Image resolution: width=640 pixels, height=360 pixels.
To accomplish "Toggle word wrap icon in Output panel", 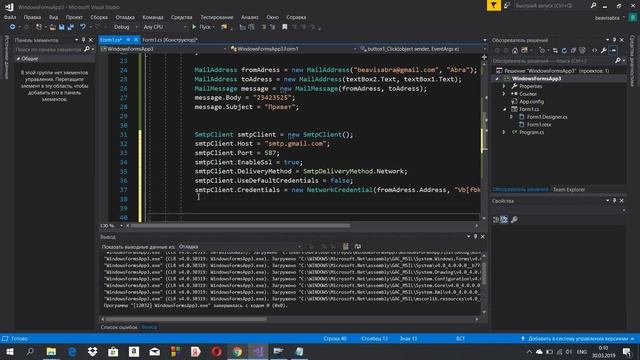I will 358,246.
